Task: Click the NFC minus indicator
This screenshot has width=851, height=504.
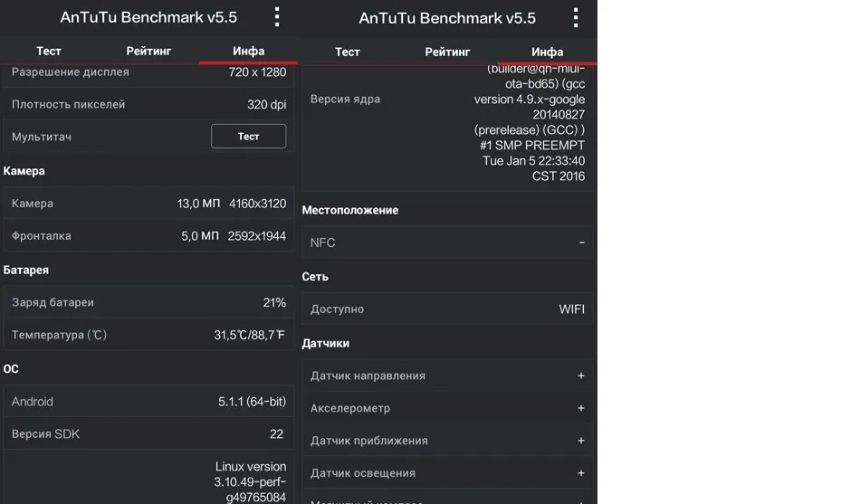Action: pyautogui.click(x=582, y=242)
